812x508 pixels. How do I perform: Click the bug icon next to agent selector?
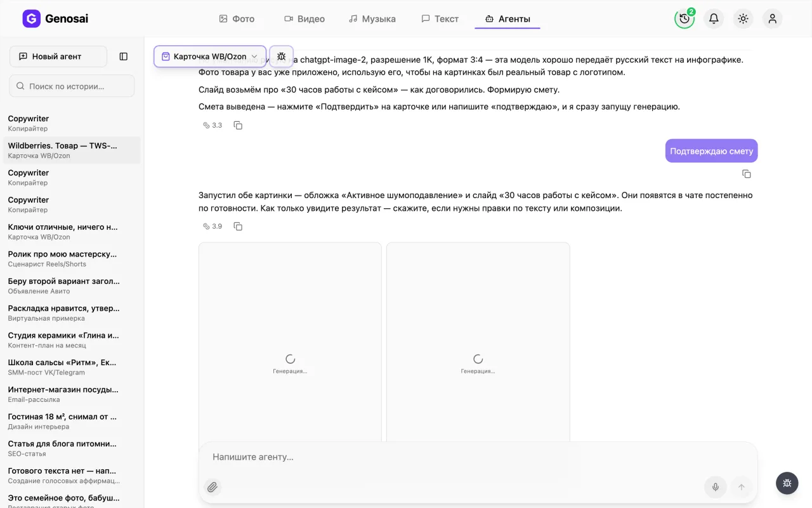pos(282,57)
